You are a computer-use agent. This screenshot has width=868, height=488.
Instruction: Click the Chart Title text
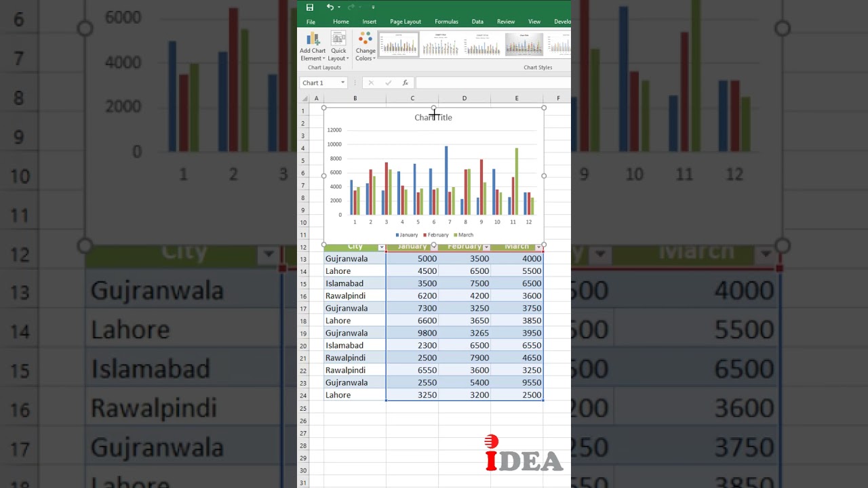tap(433, 117)
